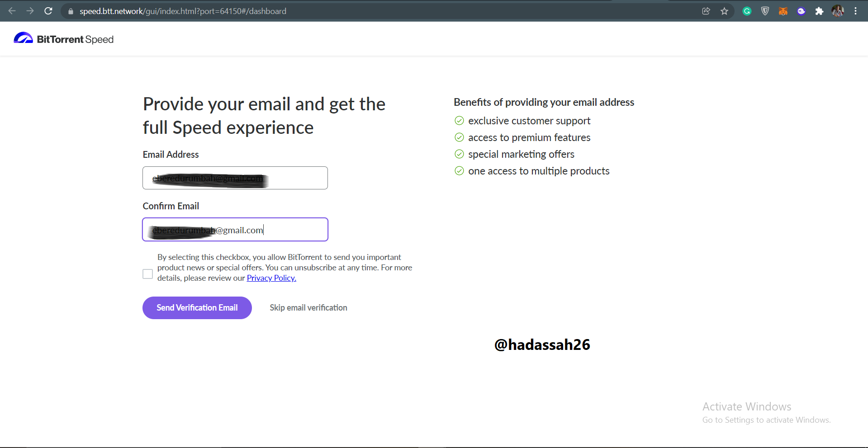Click the browser forward arrow
This screenshot has height=448, width=868.
(x=30, y=11)
